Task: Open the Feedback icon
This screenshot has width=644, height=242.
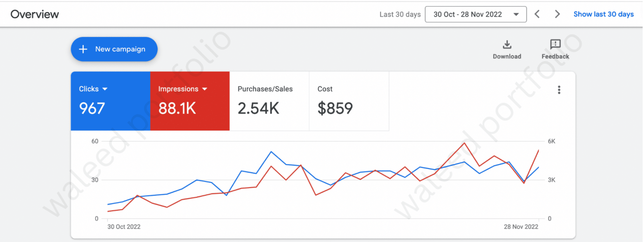Action: [x=555, y=44]
